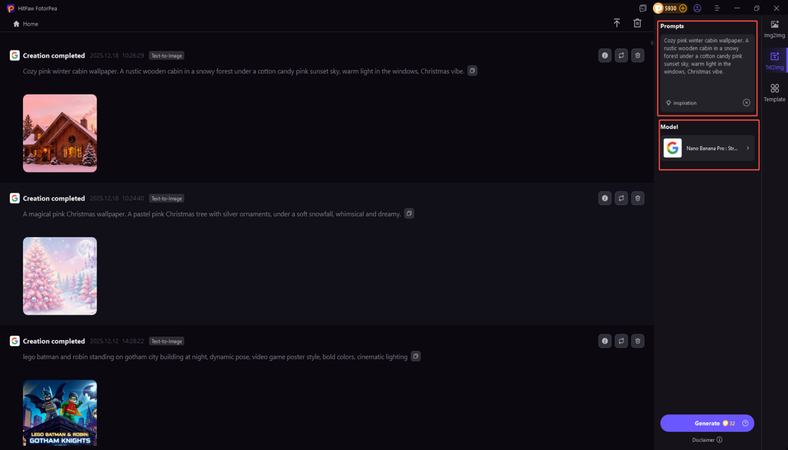This screenshot has width=788, height=450.
Task: Delete the lego batman creation
Action: (638, 341)
